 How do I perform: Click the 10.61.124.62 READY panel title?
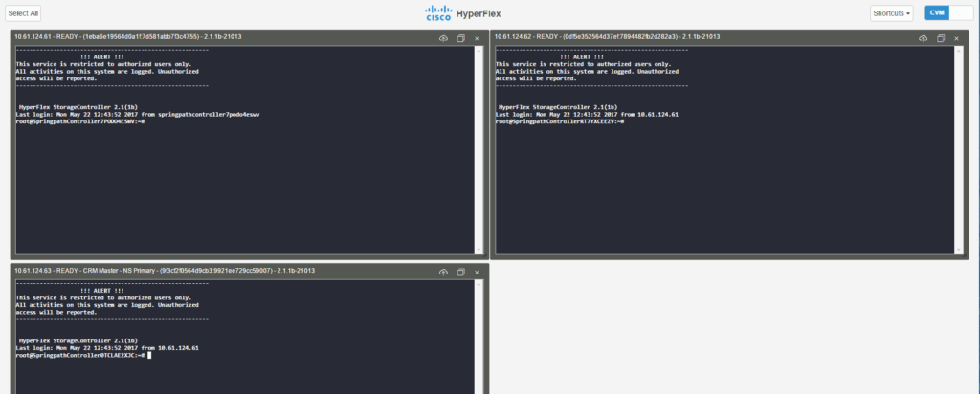[608, 37]
